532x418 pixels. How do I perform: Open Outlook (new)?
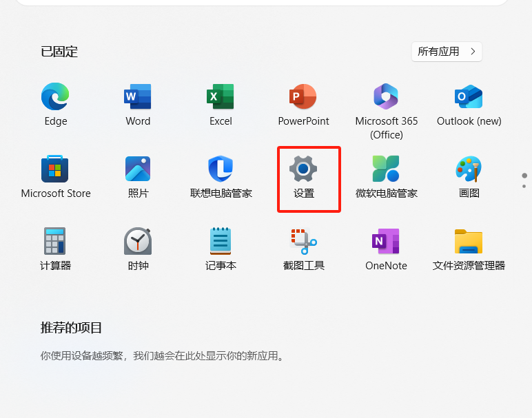click(x=469, y=105)
